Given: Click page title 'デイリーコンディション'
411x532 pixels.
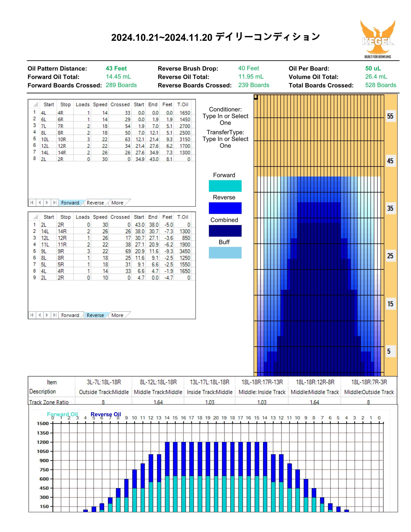Looking at the screenshot, I should point(268,37).
